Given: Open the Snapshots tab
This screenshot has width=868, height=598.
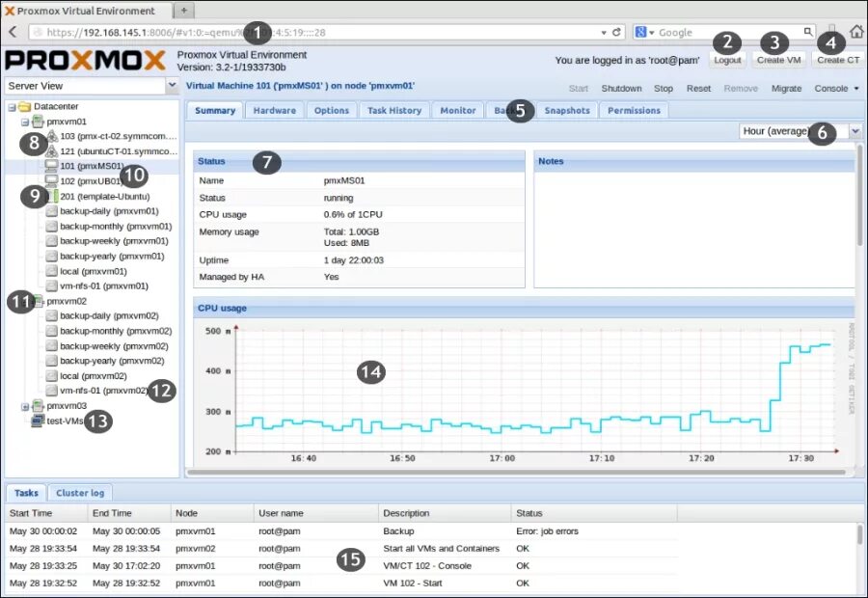Looking at the screenshot, I should click(x=567, y=111).
